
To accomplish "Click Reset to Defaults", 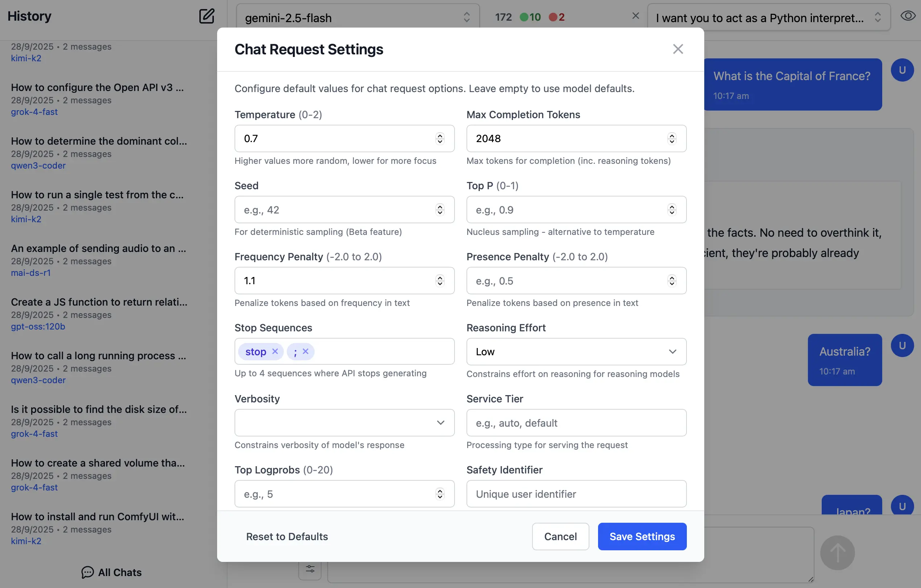I will 287,537.
